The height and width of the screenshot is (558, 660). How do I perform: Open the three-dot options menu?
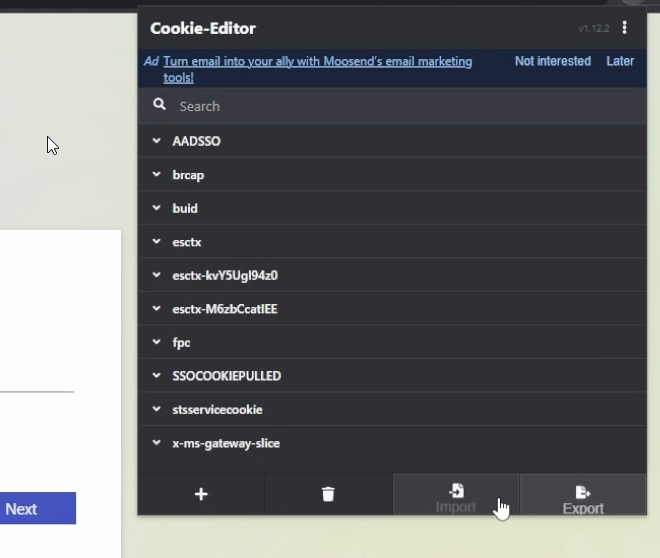[x=625, y=28]
